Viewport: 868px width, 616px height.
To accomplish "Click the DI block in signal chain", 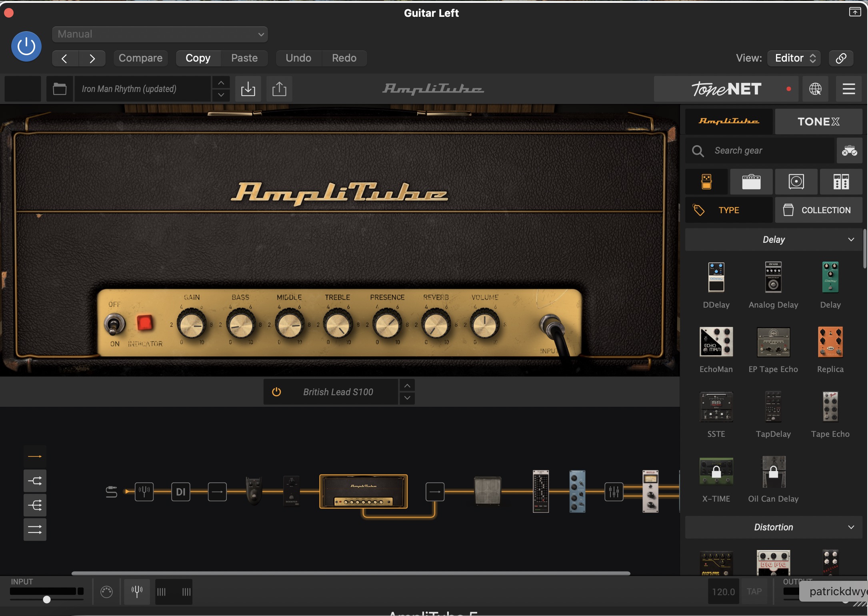I will (181, 492).
